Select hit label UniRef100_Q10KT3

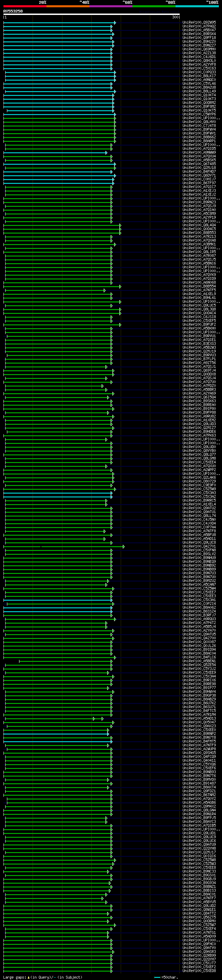(199, 99)
